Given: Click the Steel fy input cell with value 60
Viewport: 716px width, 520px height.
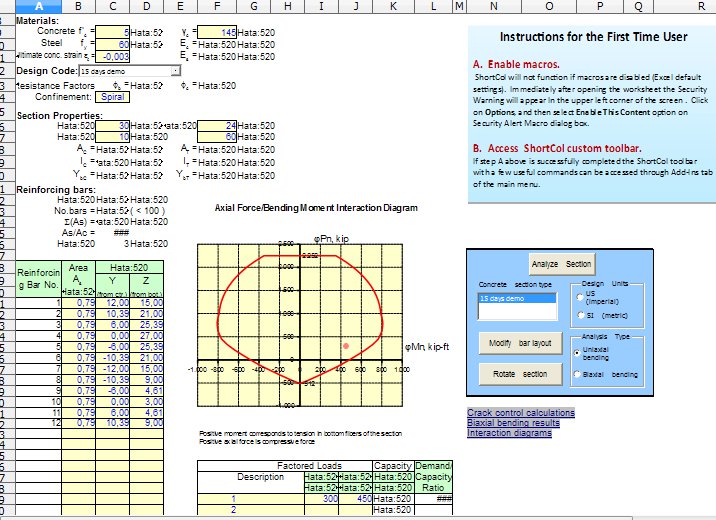Looking at the screenshot, I should 113,44.
